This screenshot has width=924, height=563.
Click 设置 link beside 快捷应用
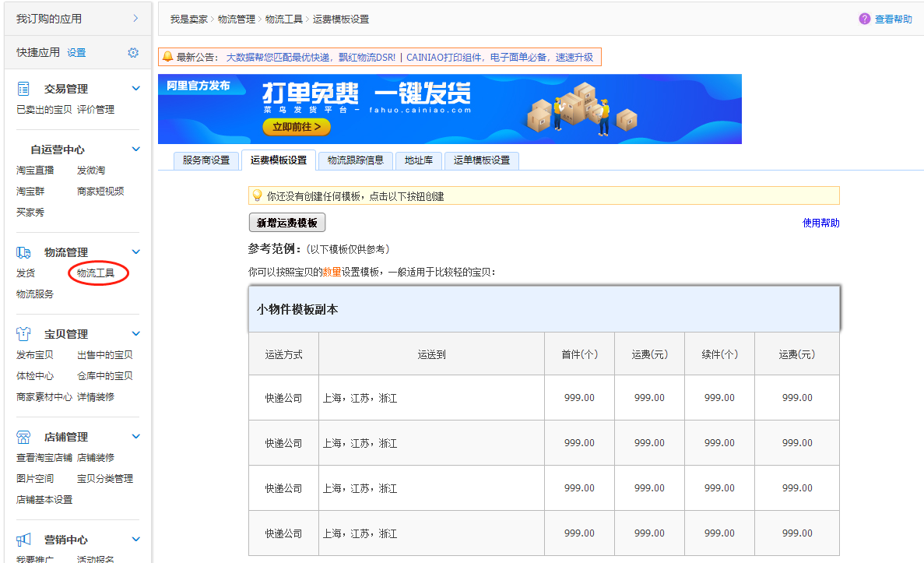(76, 52)
